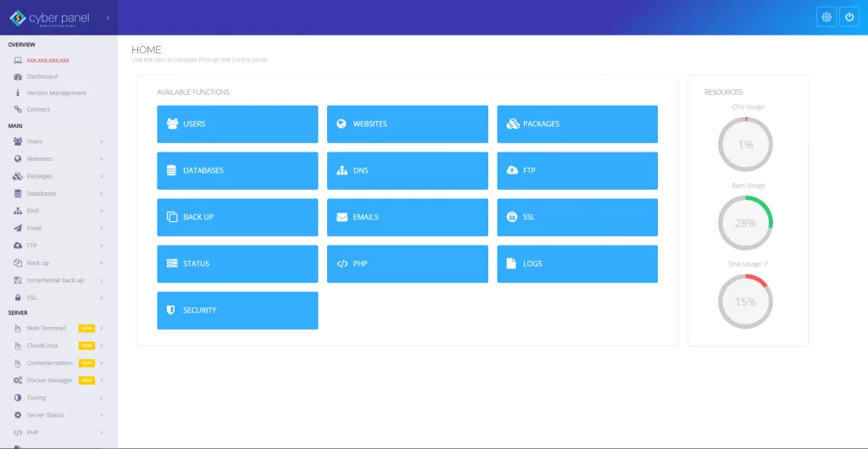Click the Tuning contrast icon in sidebar
This screenshot has height=449, width=868.
pyautogui.click(x=17, y=397)
